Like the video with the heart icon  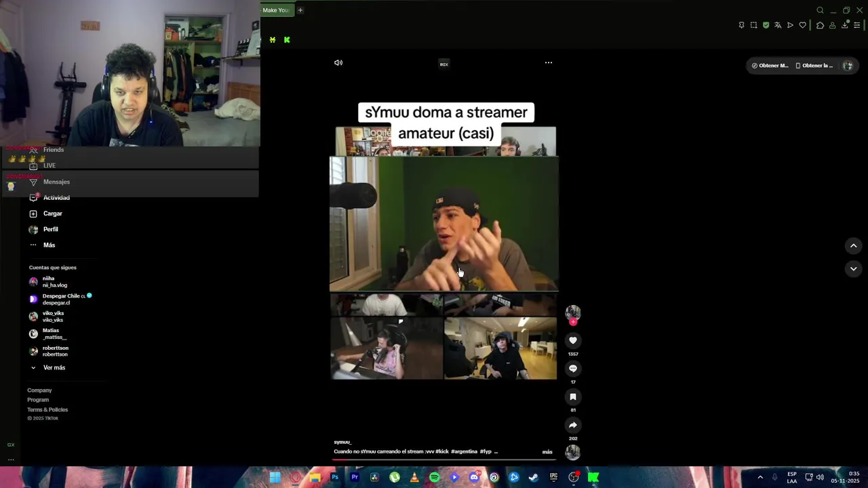tap(573, 340)
